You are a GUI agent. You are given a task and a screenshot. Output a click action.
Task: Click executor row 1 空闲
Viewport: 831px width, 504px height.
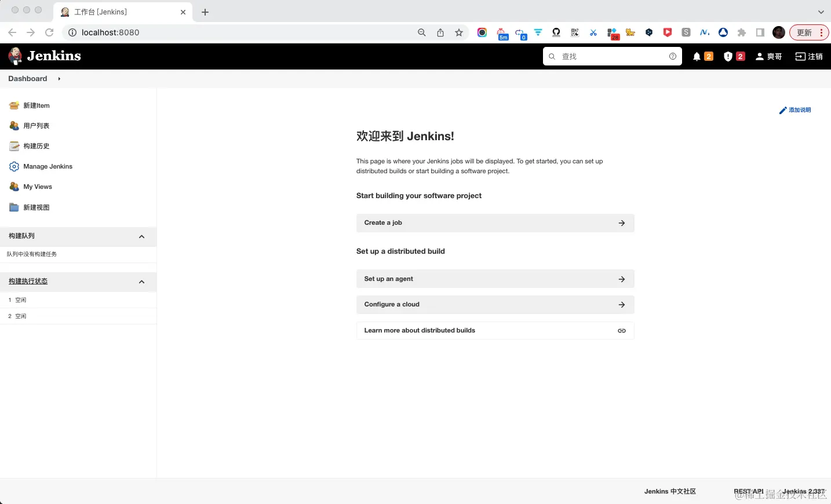point(78,300)
